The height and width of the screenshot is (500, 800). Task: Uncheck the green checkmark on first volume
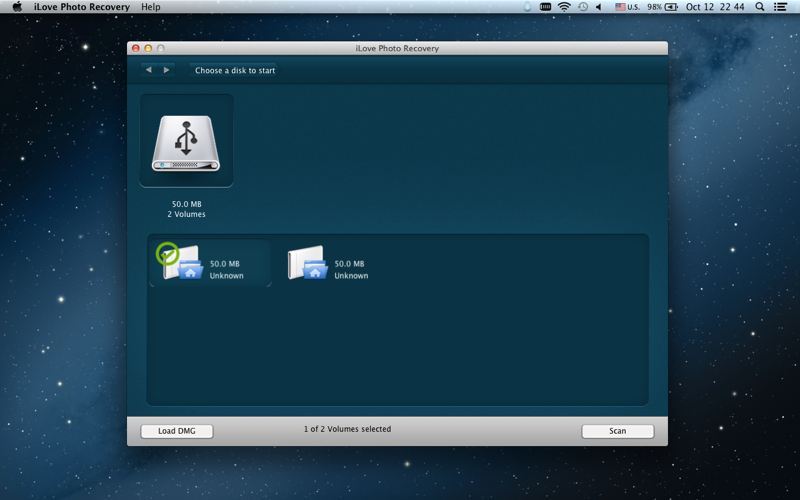[168, 254]
